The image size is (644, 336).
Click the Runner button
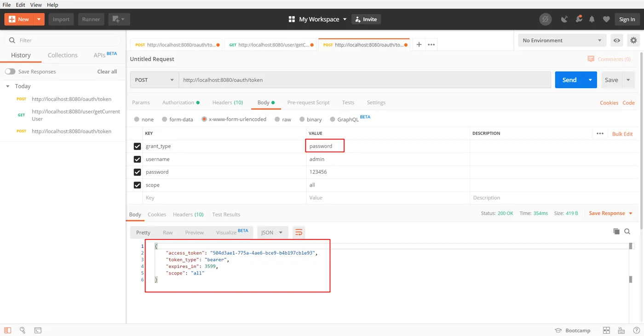91,19
